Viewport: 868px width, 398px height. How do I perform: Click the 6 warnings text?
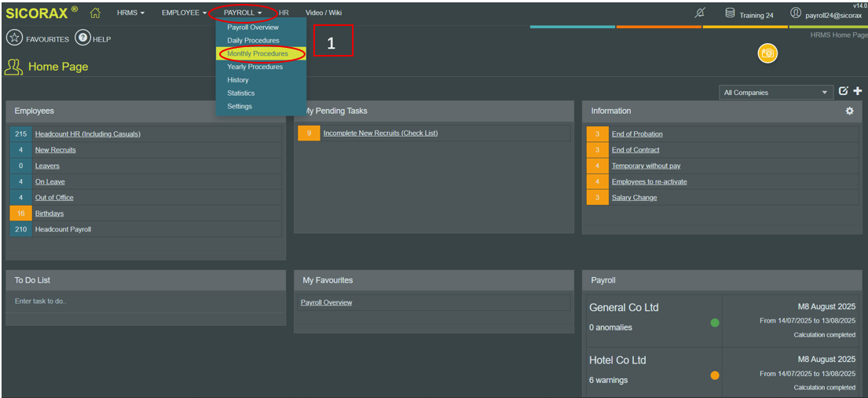(608, 380)
